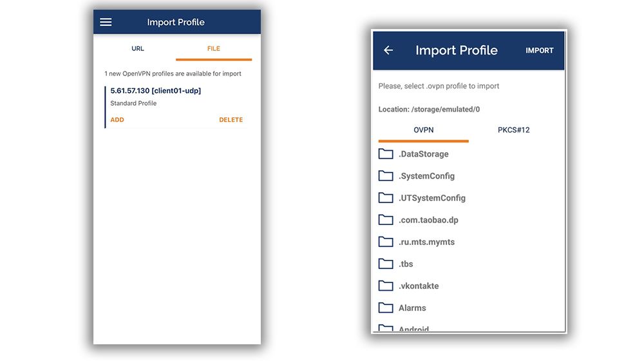Click the .vkontakte folder icon

386,286
